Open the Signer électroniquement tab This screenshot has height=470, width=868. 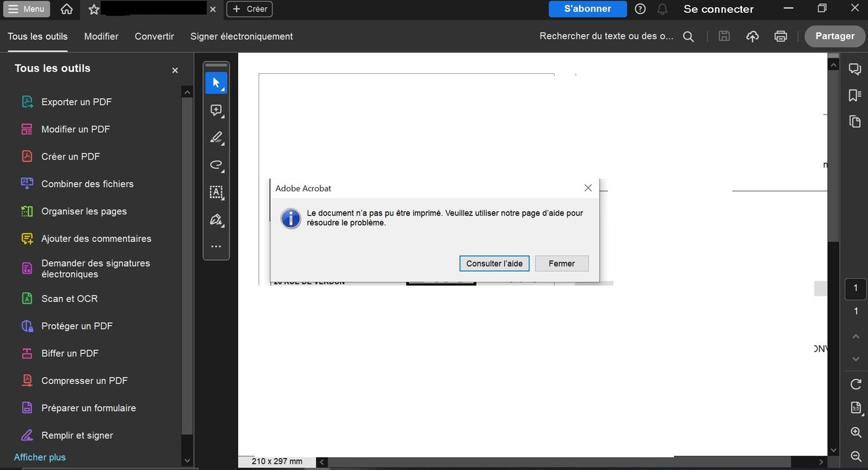[x=241, y=36]
